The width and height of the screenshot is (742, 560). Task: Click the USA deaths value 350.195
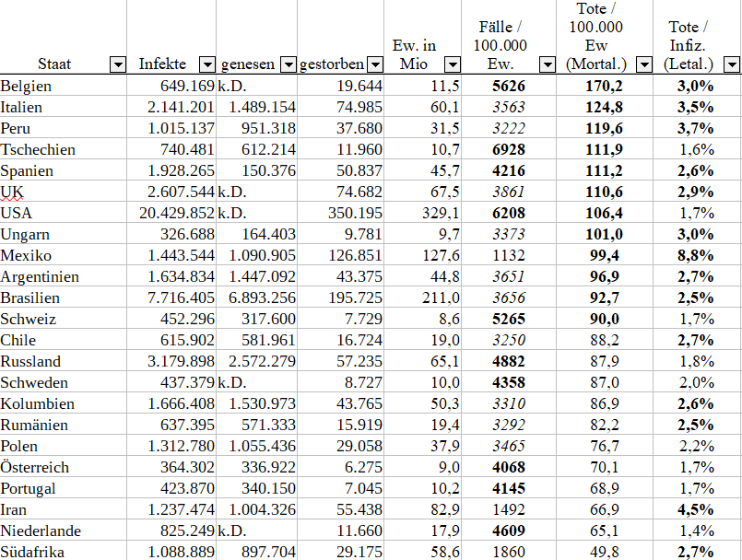pyautogui.click(x=356, y=213)
